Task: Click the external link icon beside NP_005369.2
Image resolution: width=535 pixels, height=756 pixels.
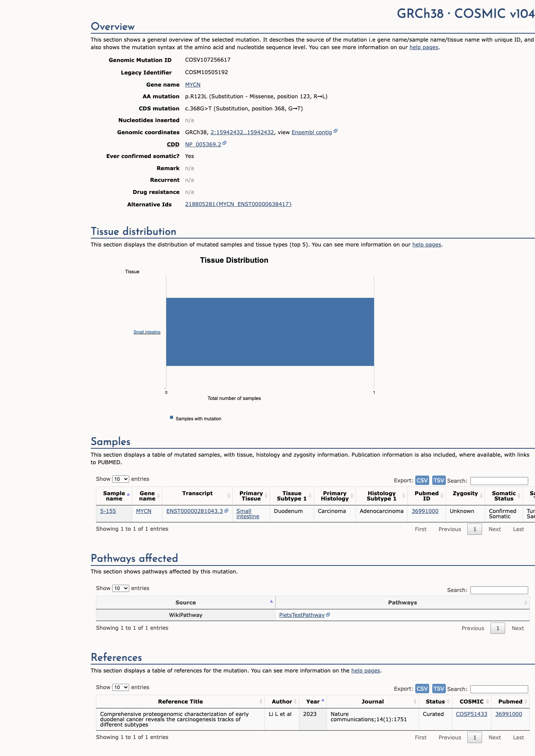Action: coord(224,143)
